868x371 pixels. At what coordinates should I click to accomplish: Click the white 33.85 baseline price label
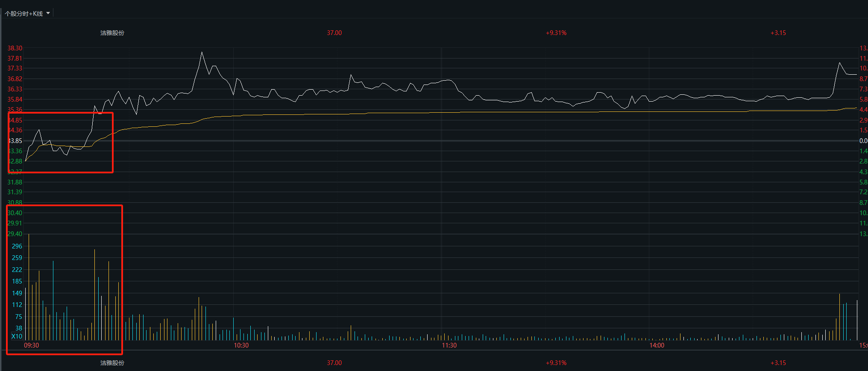tap(15, 141)
